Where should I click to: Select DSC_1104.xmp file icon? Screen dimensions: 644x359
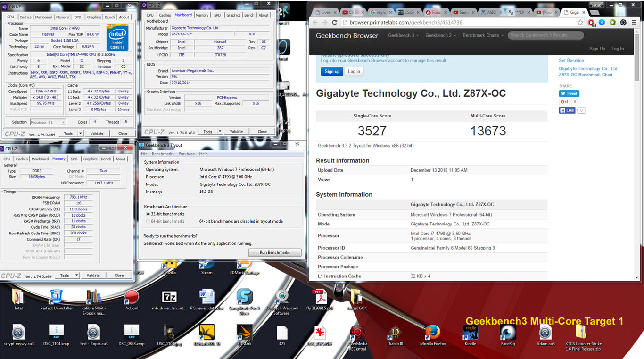tap(56, 335)
